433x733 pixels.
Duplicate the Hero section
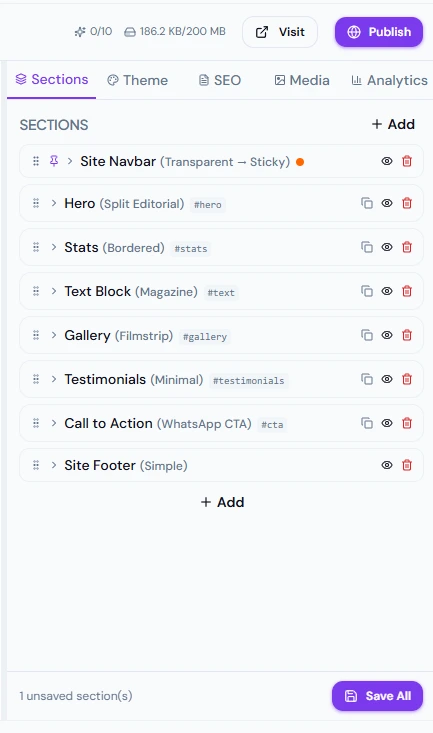pyautogui.click(x=367, y=203)
